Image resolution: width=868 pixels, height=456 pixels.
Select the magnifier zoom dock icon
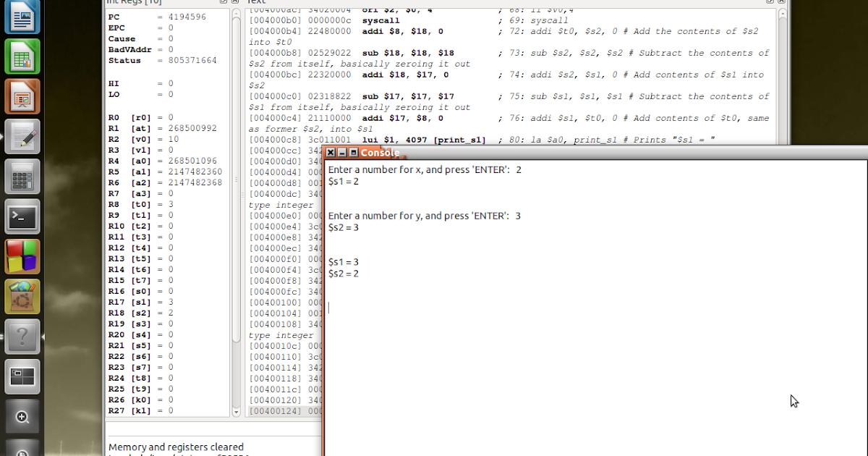(x=22, y=416)
